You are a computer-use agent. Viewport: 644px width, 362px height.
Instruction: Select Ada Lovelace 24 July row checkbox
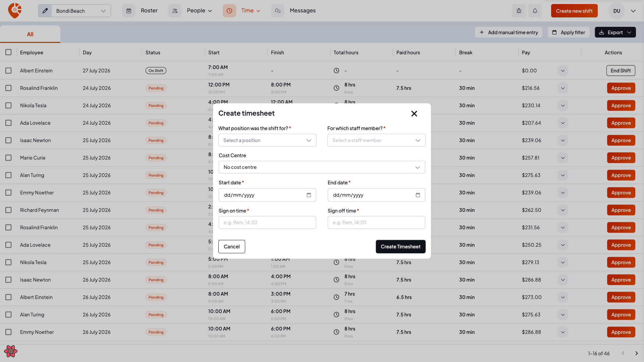[x=8, y=123]
